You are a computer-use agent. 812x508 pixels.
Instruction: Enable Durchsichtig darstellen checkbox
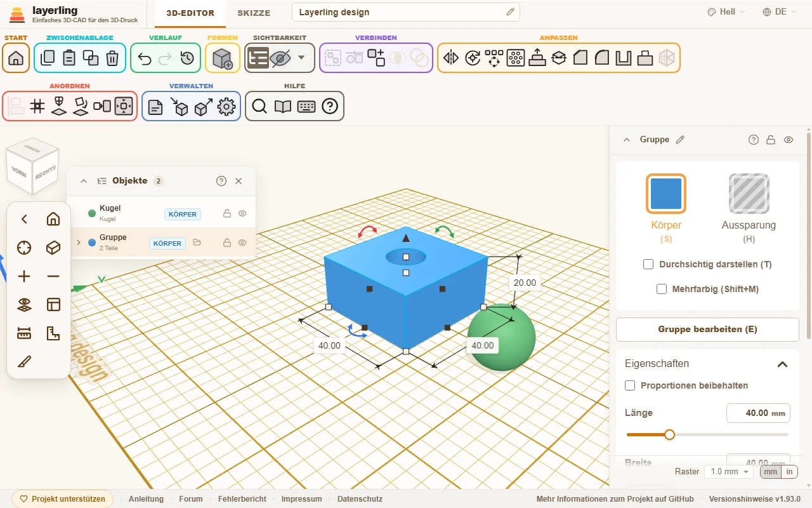(648, 264)
